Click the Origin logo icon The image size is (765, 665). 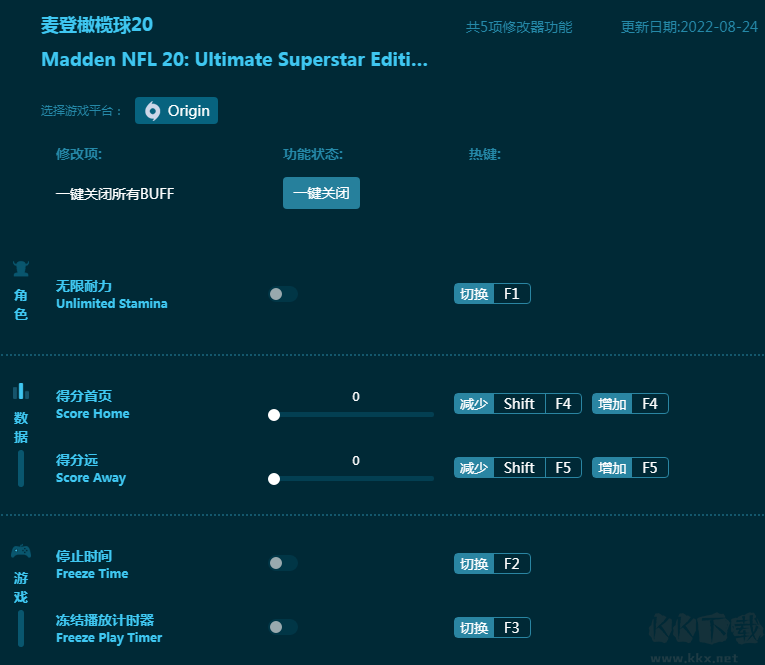[x=152, y=111]
